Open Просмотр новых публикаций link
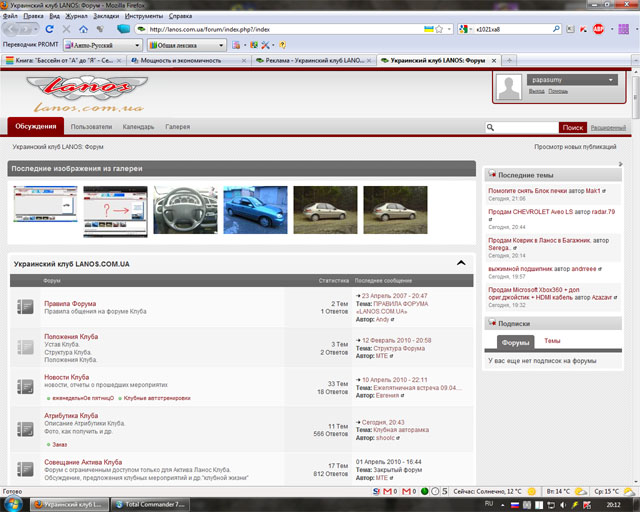This screenshot has width=640, height=512. pos(575,147)
